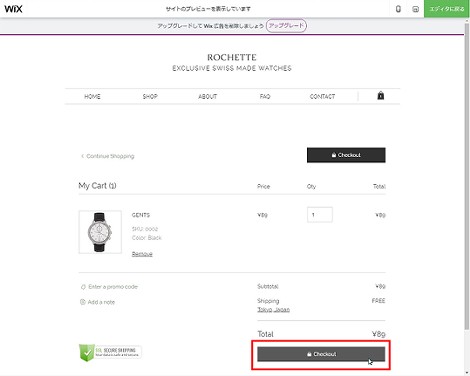Select the FAQ menu item
Viewport: 470px width, 376px height.
265,97
